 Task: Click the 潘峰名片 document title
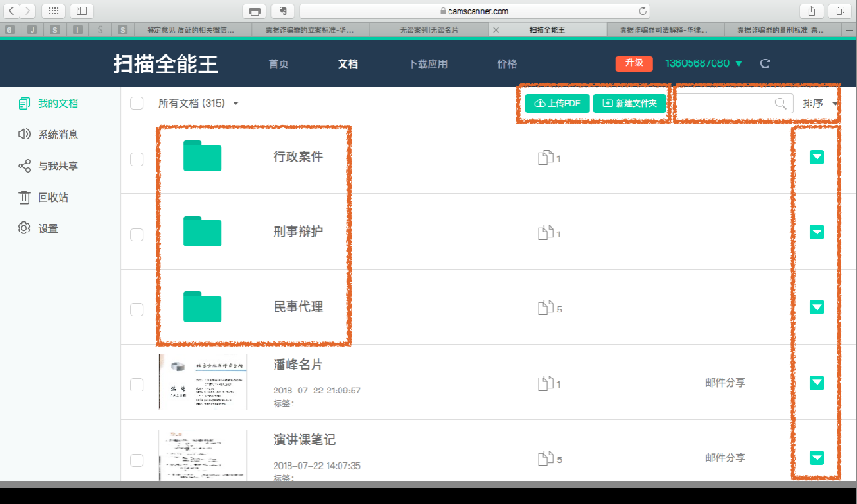click(299, 365)
